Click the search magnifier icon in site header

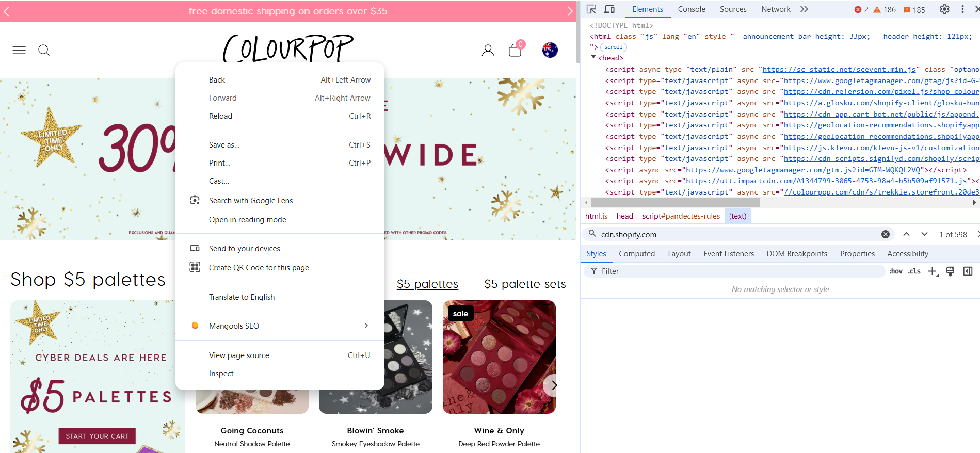44,50
